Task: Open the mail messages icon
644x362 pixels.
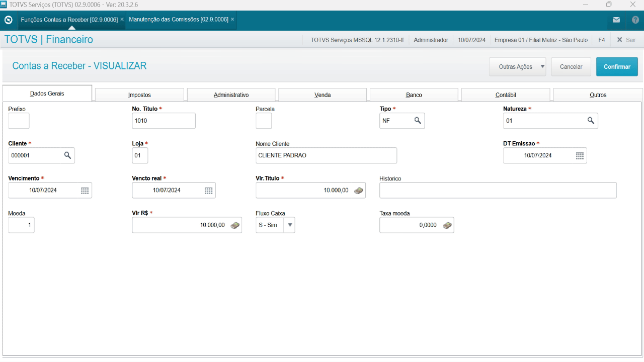Action: (616, 20)
